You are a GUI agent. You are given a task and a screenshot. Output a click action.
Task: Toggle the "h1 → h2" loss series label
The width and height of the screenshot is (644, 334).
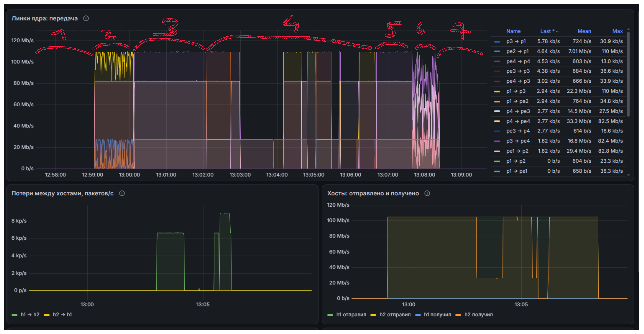[30, 315]
